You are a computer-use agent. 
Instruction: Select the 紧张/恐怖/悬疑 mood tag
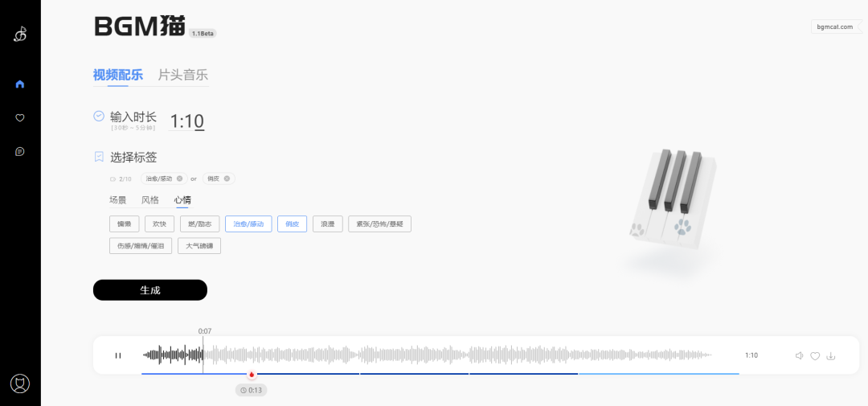coord(379,224)
